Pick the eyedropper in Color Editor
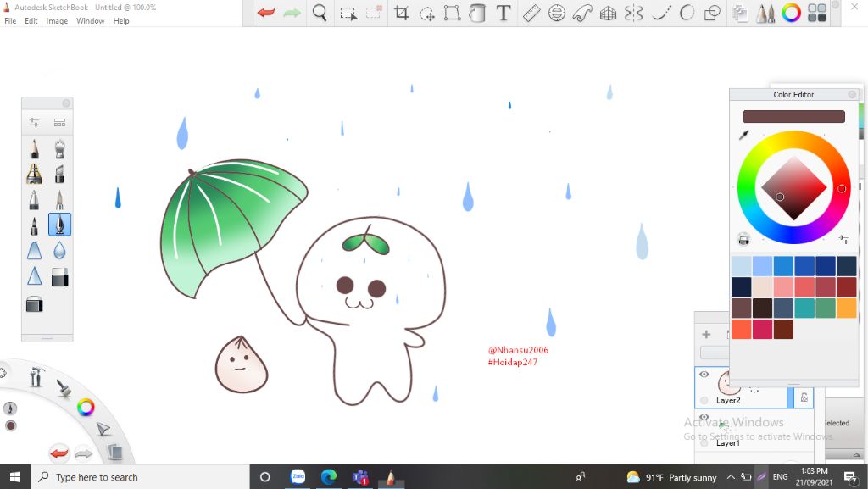868x489 pixels. point(744,136)
